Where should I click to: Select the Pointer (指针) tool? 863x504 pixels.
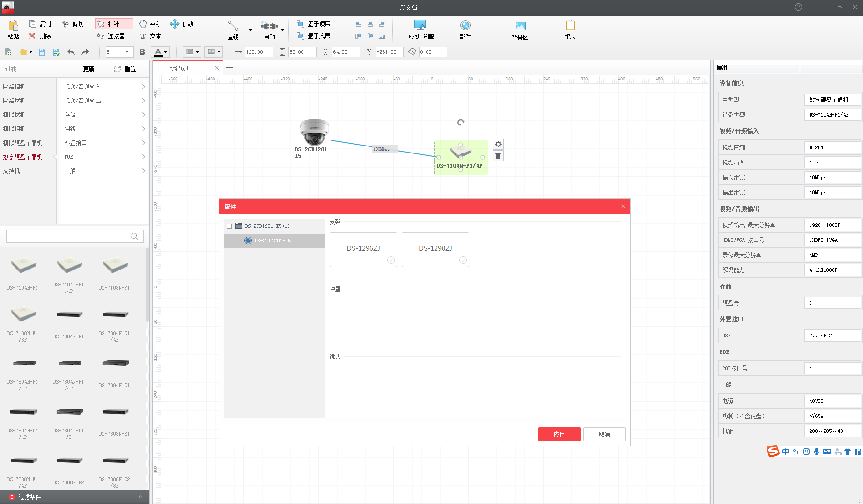coord(114,24)
